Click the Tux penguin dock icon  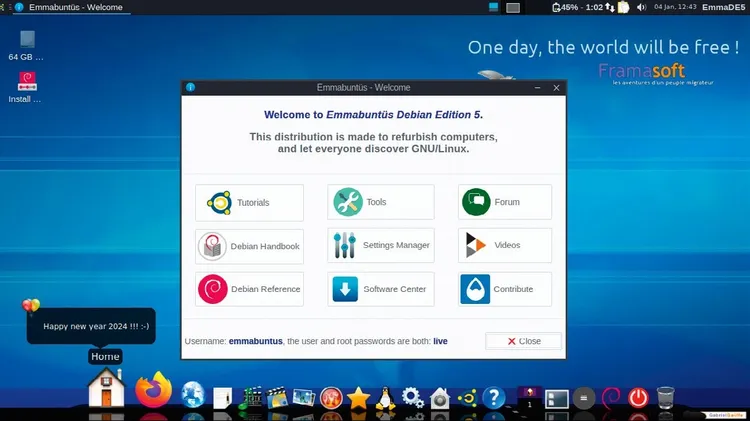tap(385, 398)
